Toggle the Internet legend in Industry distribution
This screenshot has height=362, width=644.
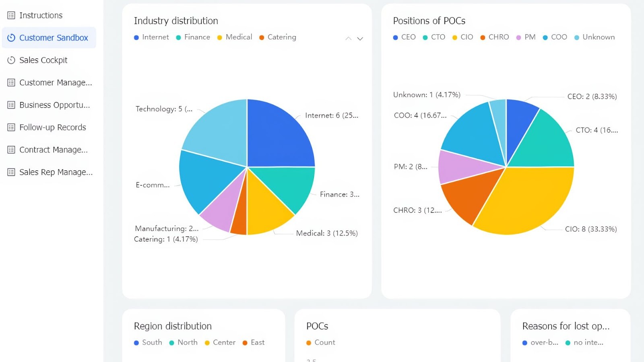click(151, 37)
